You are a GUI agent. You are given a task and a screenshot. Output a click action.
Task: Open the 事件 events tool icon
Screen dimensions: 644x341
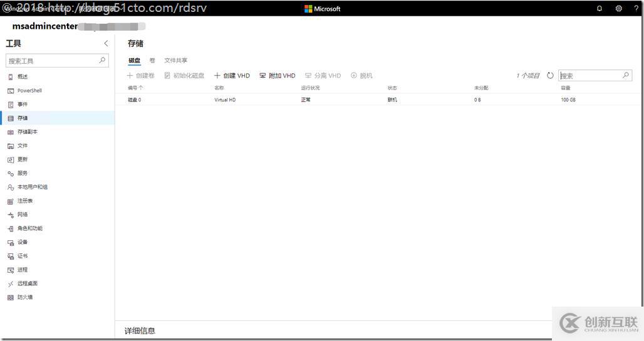coord(11,104)
